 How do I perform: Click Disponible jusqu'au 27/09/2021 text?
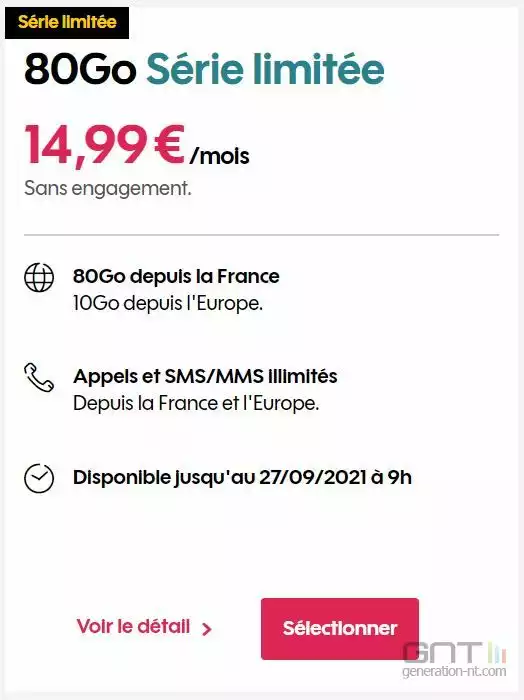(242, 478)
